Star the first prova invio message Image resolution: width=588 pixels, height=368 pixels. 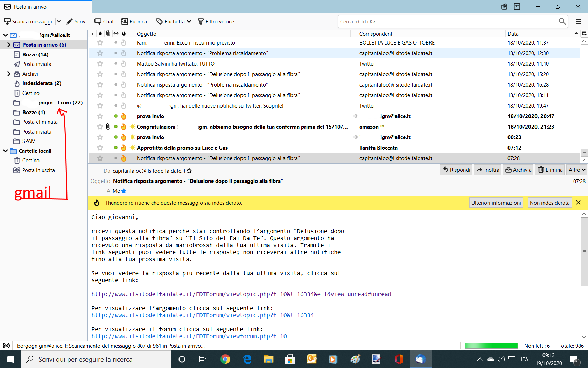click(x=100, y=116)
